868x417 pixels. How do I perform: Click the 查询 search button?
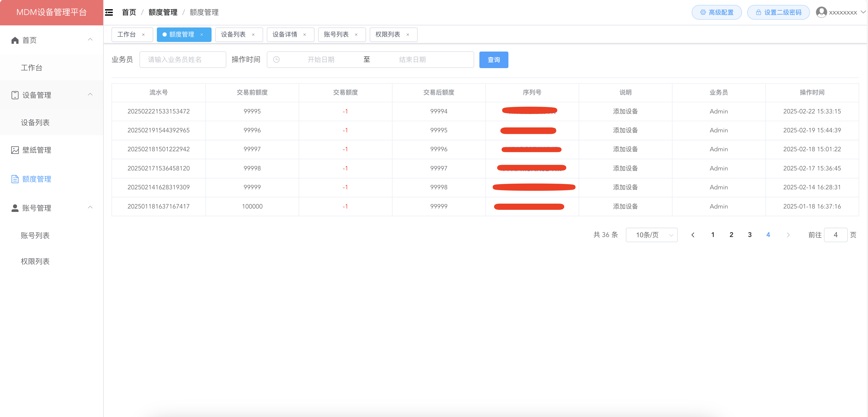coord(493,60)
